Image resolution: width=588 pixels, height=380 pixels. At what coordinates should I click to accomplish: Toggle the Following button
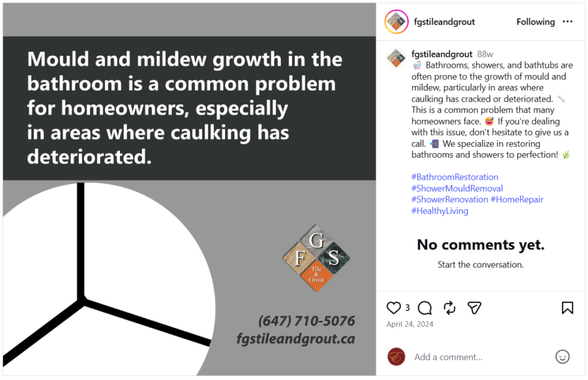tap(535, 22)
